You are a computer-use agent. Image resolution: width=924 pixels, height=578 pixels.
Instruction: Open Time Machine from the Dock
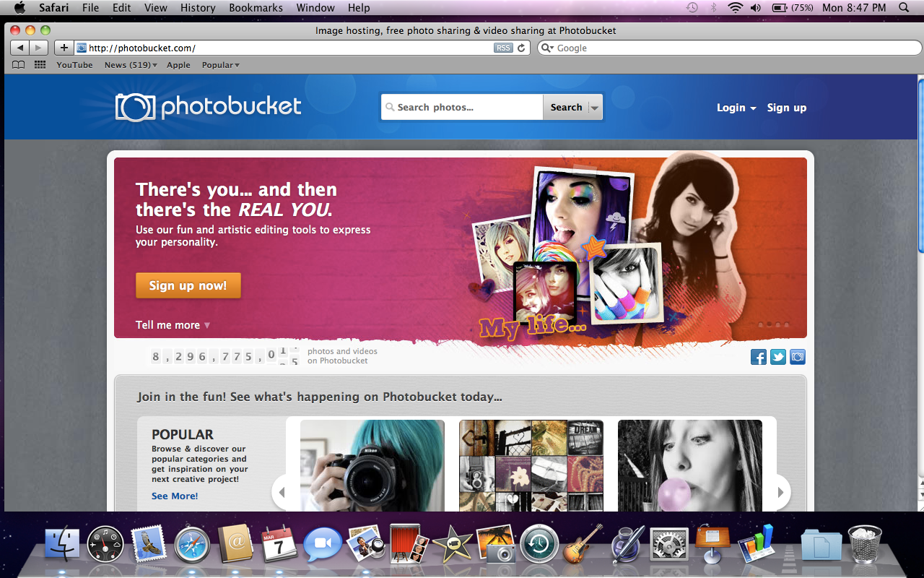(x=539, y=545)
